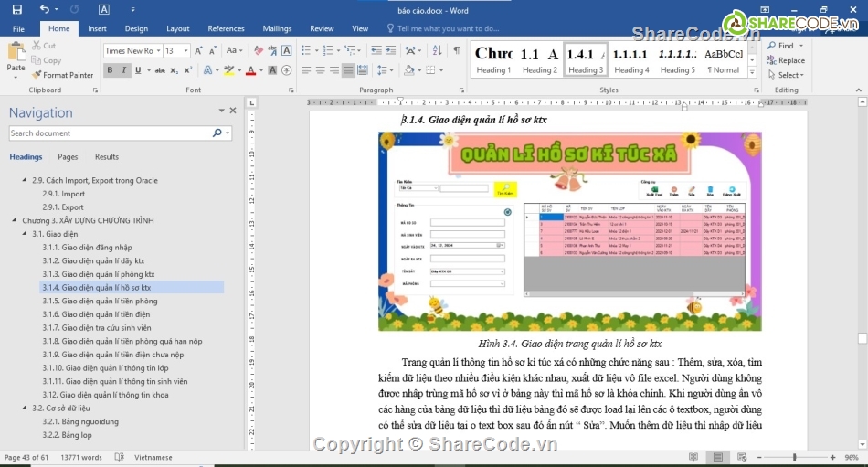Increase the paragraph indent
868x467 pixels.
390,51
